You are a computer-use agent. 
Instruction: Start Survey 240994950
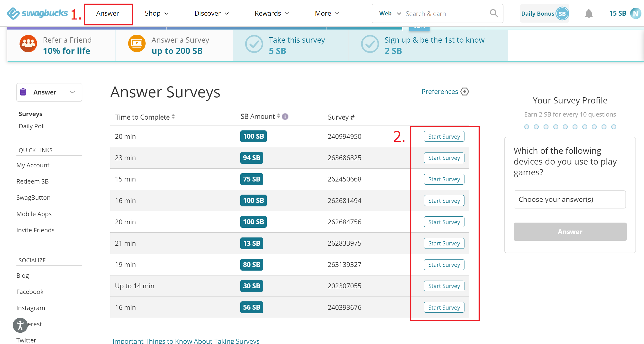(444, 137)
